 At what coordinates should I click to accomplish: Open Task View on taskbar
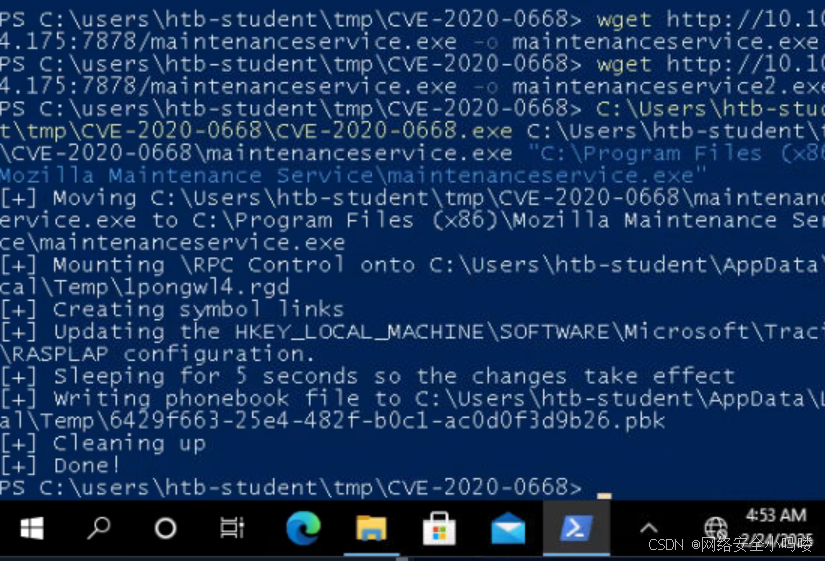point(232,528)
